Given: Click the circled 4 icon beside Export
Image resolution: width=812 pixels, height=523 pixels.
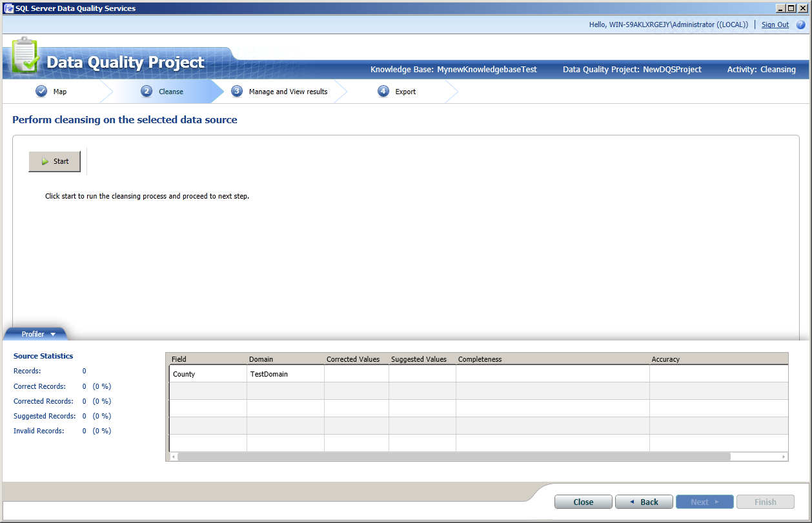Looking at the screenshot, I should point(384,91).
